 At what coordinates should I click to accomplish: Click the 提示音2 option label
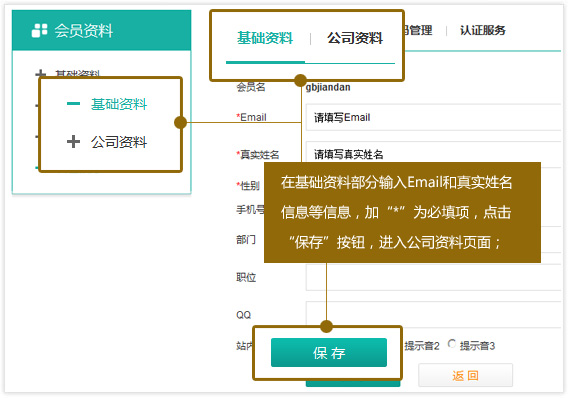pyautogui.click(x=422, y=346)
